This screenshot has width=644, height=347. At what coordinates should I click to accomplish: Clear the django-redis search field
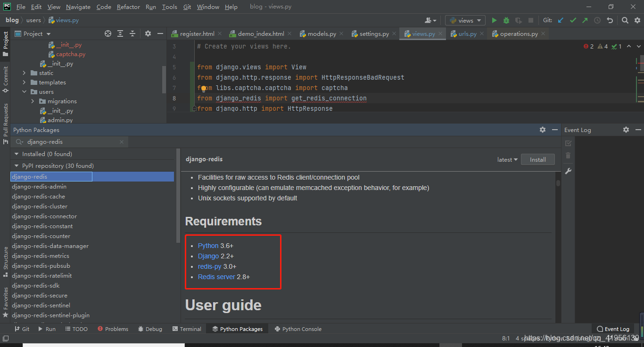pos(122,142)
